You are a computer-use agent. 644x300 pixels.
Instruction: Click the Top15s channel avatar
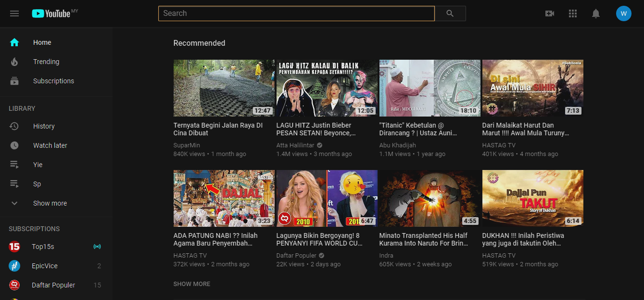point(14,247)
